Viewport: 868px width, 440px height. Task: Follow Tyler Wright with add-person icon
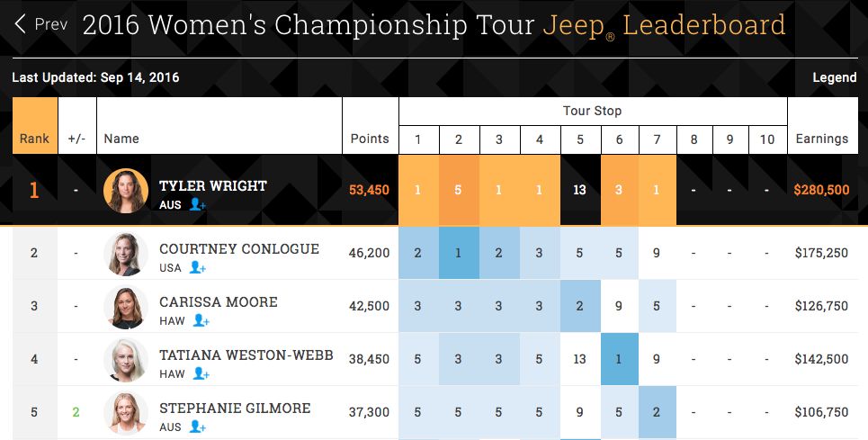198,205
